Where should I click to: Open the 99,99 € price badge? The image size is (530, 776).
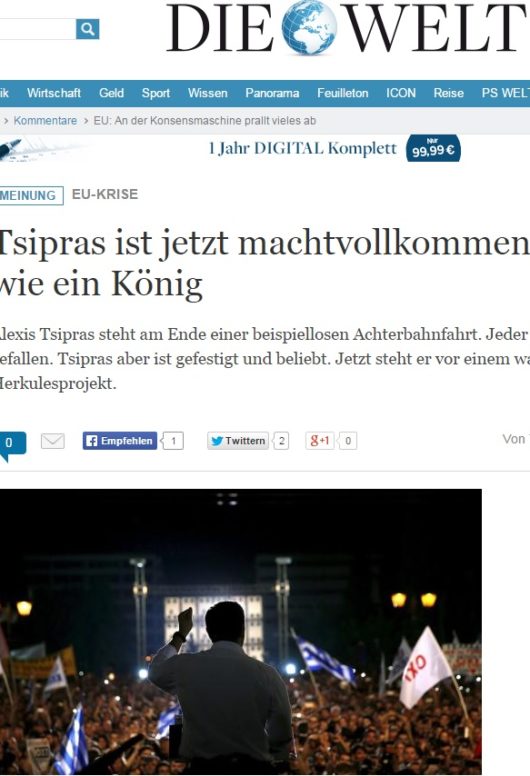tap(433, 149)
